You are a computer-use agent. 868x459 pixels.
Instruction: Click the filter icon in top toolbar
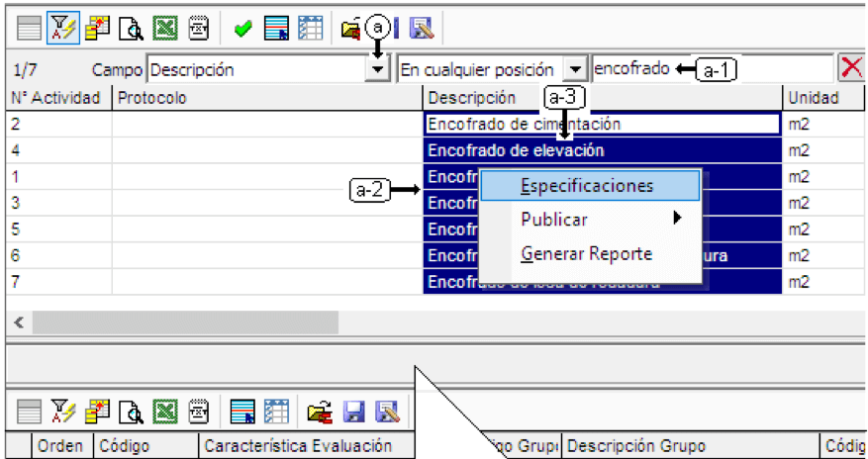click(63, 29)
